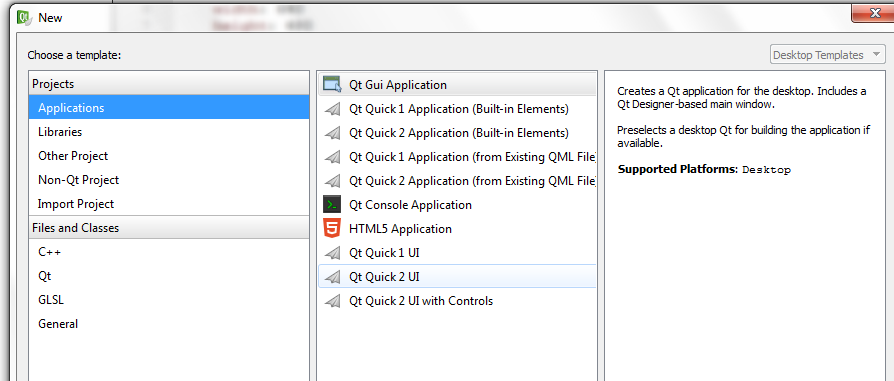This screenshot has width=894, height=381.
Task: Select Other Project category
Action: tap(169, 156)
